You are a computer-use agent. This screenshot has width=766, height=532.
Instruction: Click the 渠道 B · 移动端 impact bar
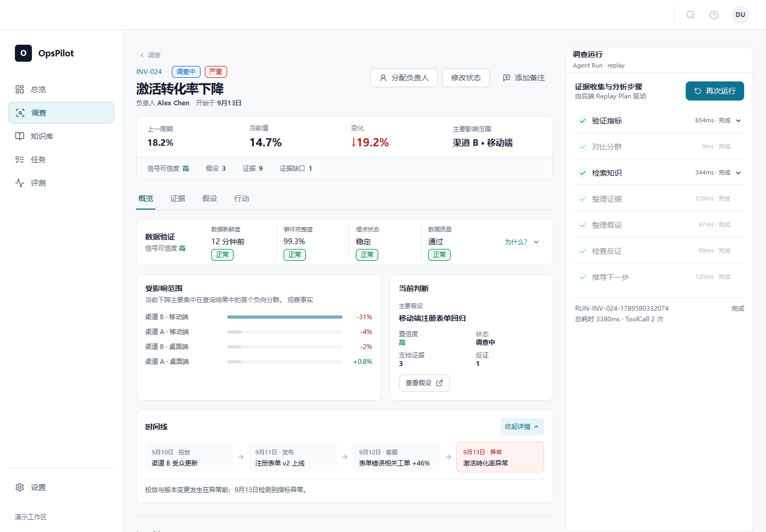285,317
